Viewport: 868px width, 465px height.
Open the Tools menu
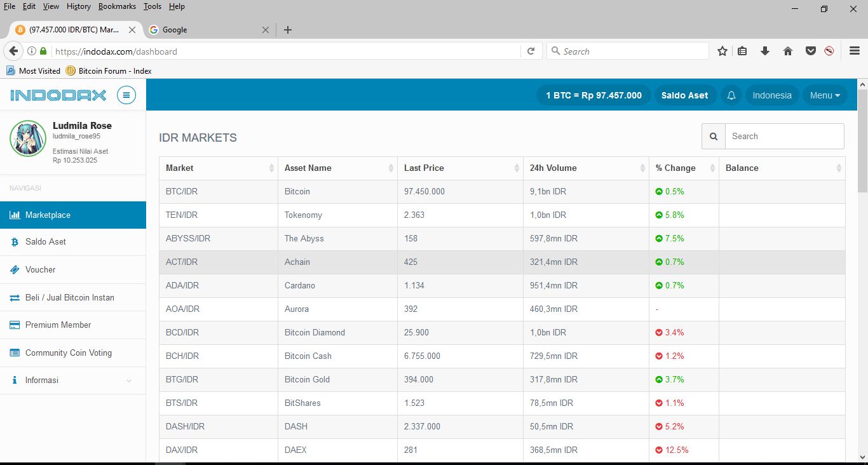[x=153, y=6]
